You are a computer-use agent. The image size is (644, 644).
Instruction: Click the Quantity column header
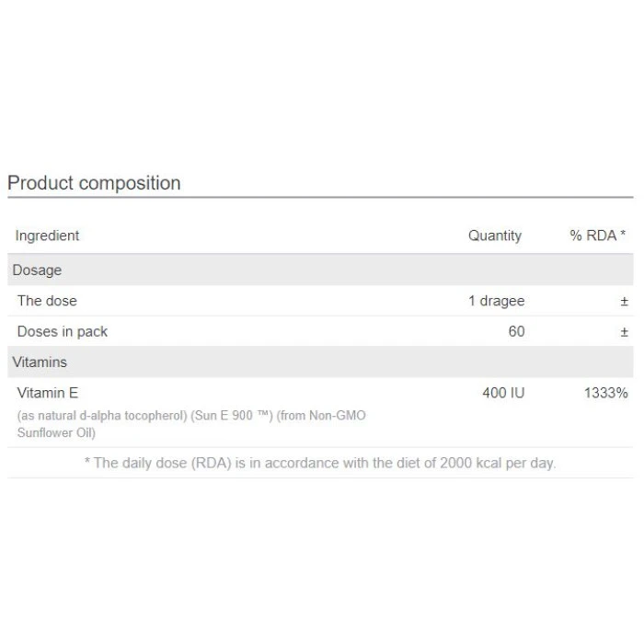point(494,236)
